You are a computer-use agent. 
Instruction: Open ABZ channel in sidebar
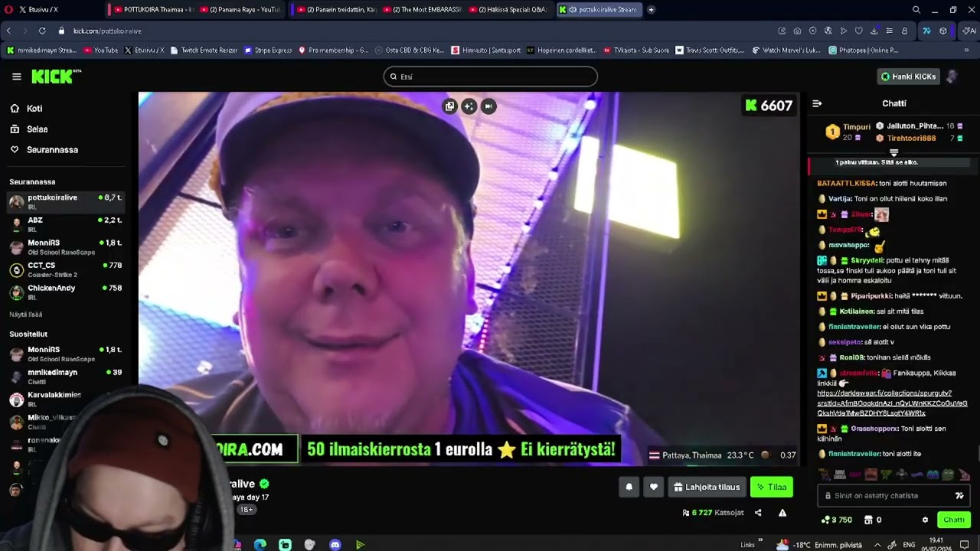[x=65, y=224]
